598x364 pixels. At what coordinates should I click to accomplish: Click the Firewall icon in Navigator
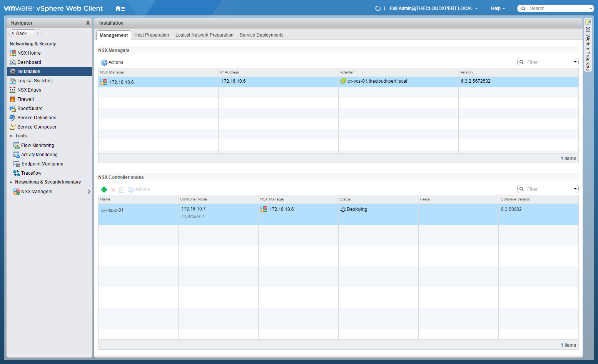tap(13, 99)
